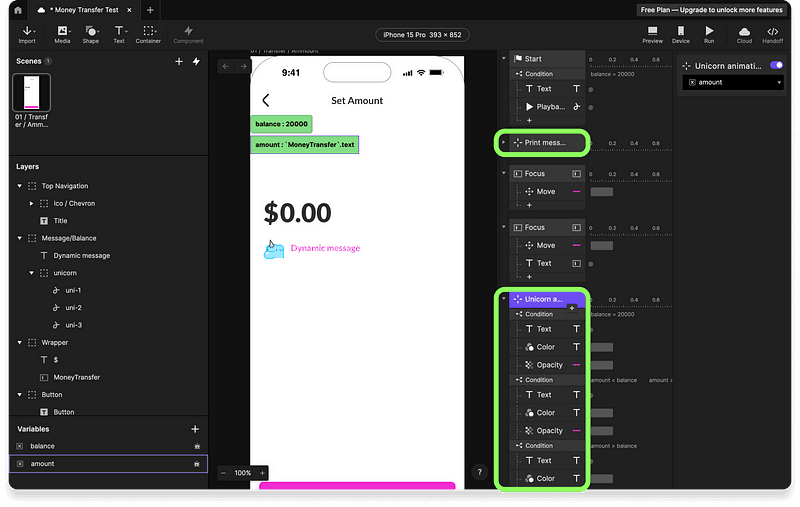Click the debug icon for balance variable
The image size is (800, 507).
click(x=197, y=446)
